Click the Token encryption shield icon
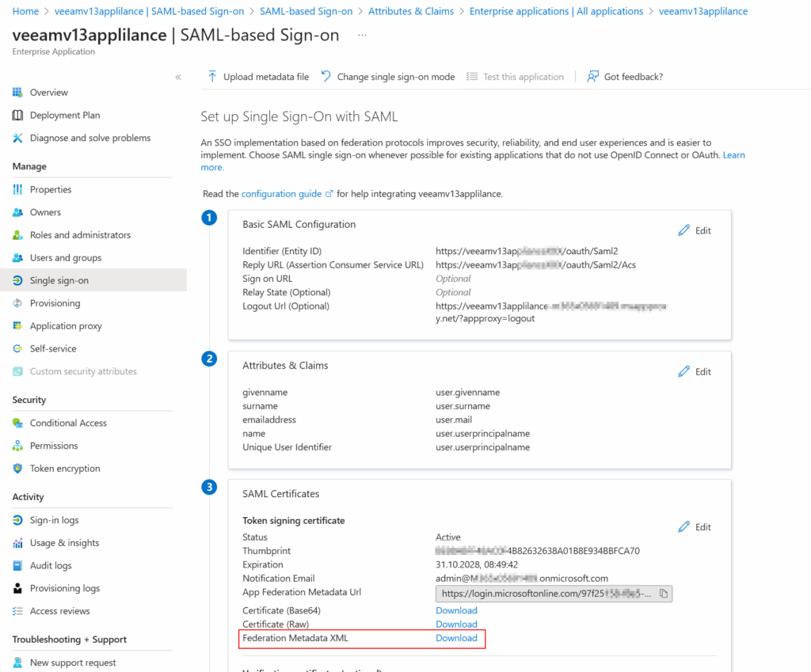This screenshot has height=672, width=811. coord(17,469)
